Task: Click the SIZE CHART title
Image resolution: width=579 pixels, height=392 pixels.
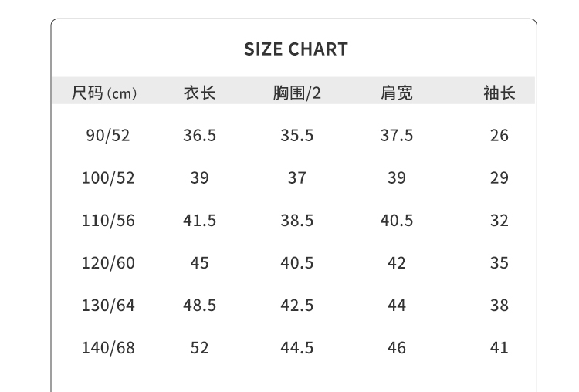Action: (296, 50)
